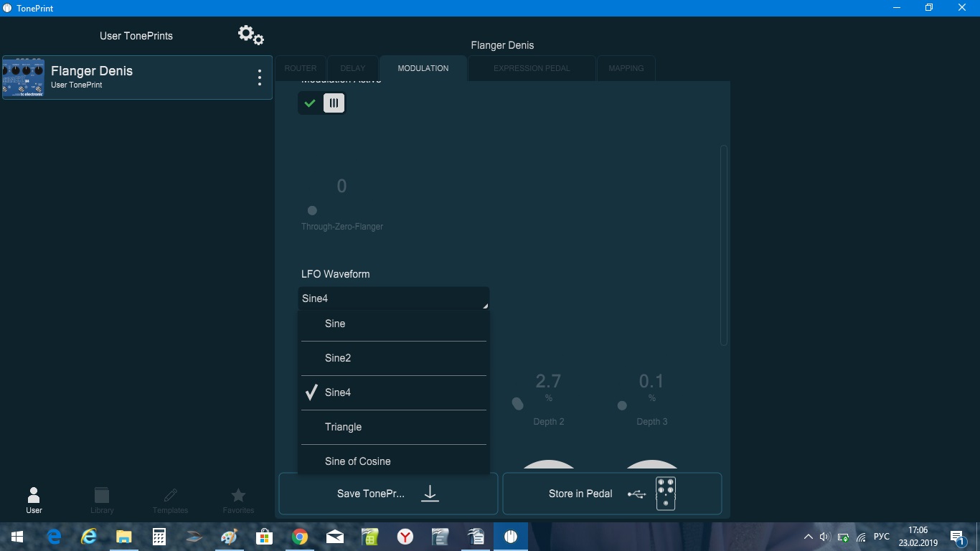Click the Store in Pedal button
This screenshot has width=980, height=551.
pos(612,494)
